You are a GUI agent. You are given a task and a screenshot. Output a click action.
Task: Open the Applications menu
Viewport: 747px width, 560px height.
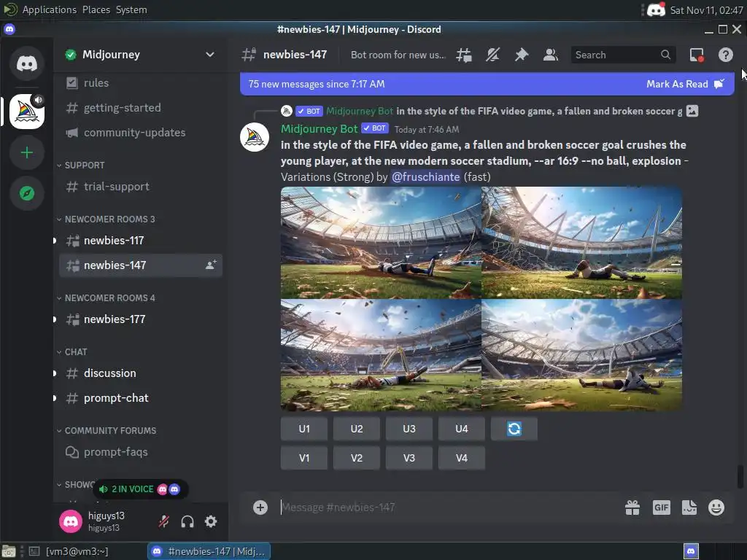point(49,9)
